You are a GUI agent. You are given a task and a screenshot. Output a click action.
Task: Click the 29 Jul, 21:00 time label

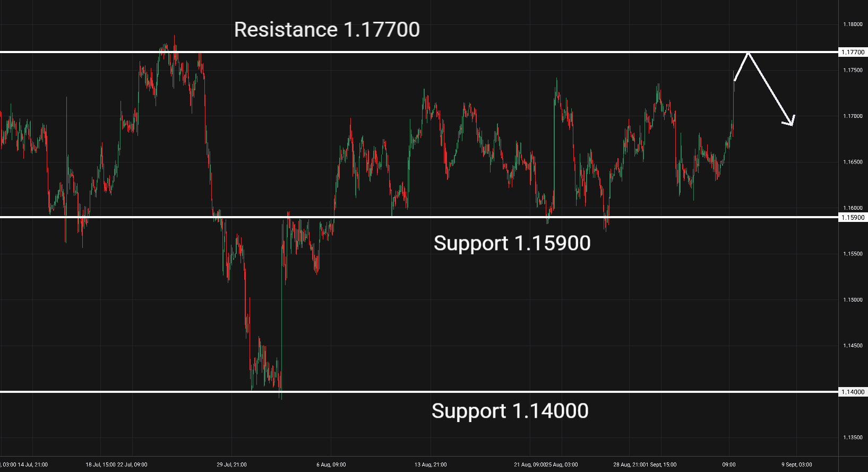pyautogui.click(x=231, y=465)
